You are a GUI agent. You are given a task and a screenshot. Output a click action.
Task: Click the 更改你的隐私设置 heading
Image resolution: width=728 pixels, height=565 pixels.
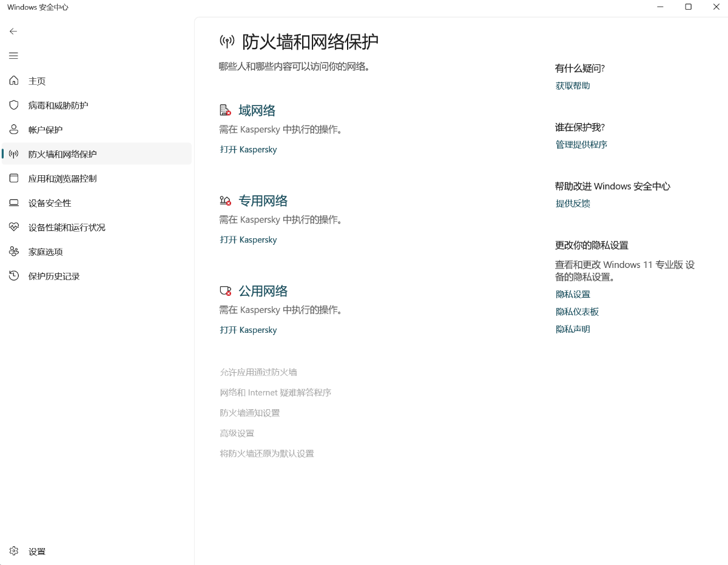[591, 245]
